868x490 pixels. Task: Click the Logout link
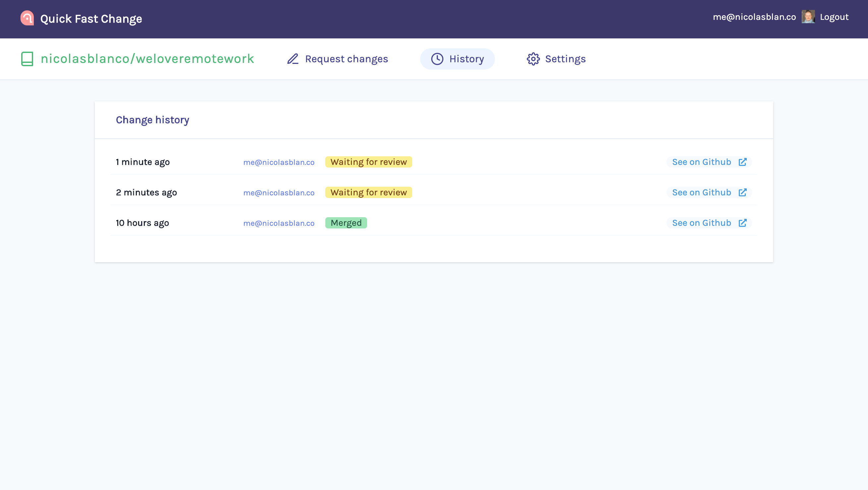click(834, 17)
